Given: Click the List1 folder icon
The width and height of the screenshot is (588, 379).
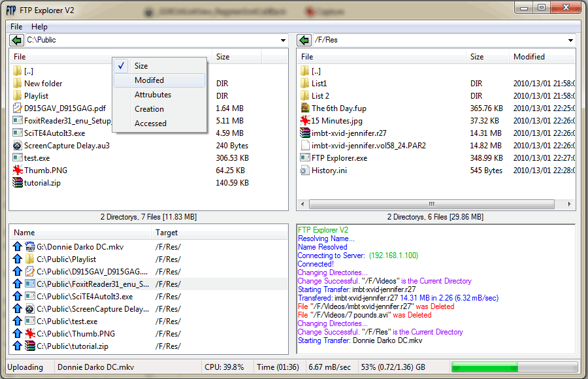Looking at the screenshot, I should coord(305,83).
